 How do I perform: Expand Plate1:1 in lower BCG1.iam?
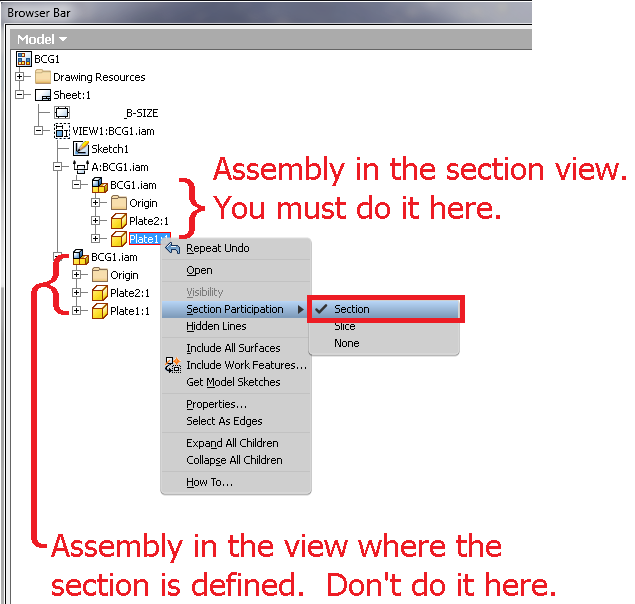pos(76,311)
